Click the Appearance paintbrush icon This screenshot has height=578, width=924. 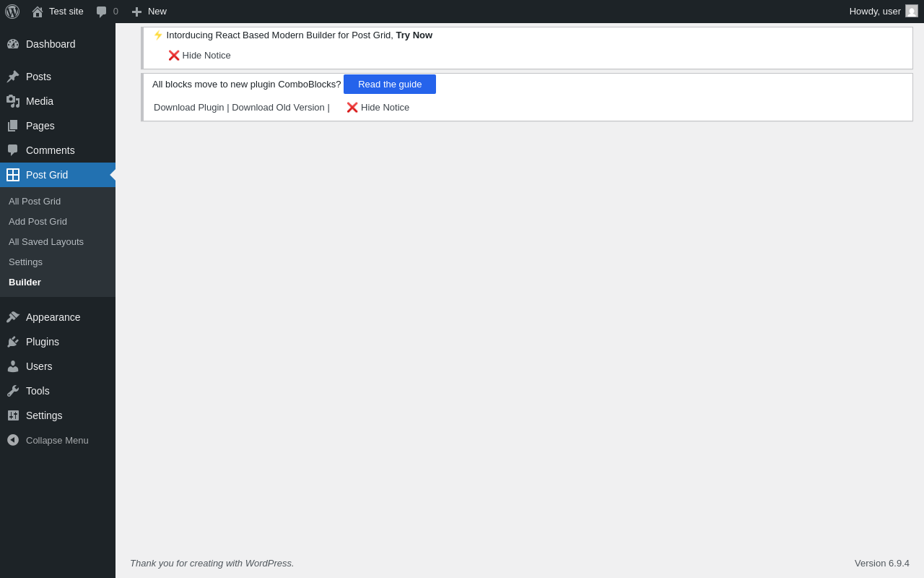pyautogui.click(x=13, y=317)
